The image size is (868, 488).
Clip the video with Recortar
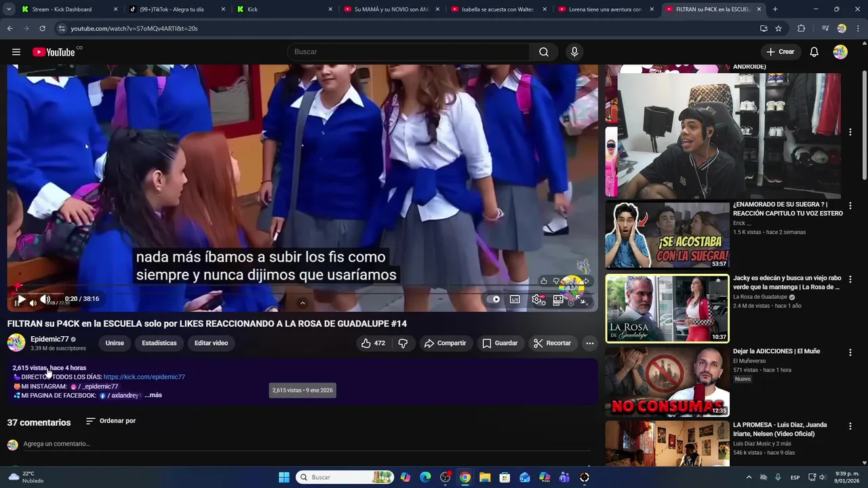click(x=552, y=343)
